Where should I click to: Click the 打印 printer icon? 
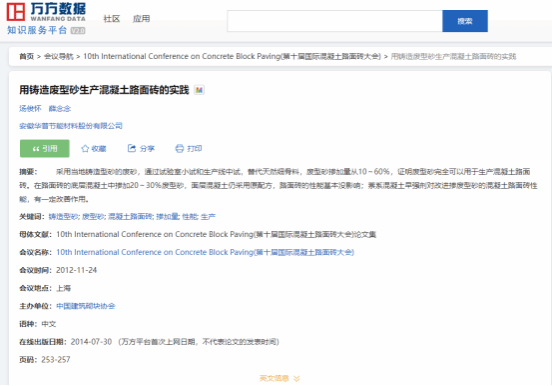click(x=180, y=149)
